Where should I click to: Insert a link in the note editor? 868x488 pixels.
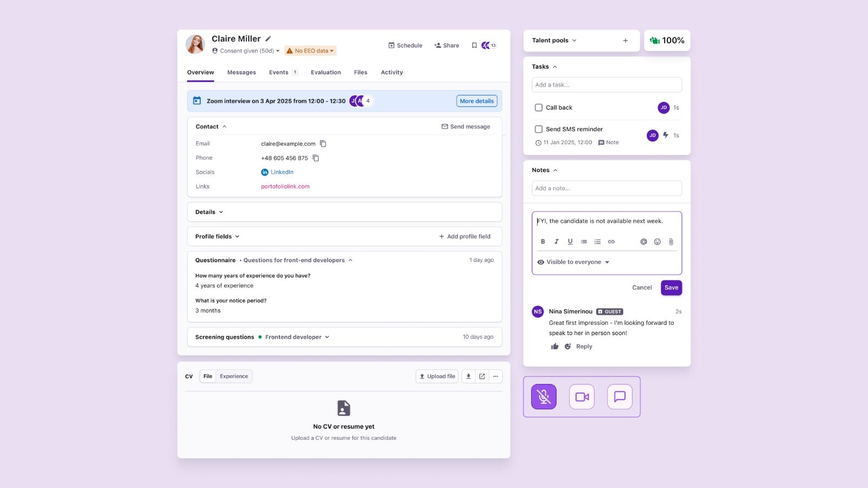point(611,242)
